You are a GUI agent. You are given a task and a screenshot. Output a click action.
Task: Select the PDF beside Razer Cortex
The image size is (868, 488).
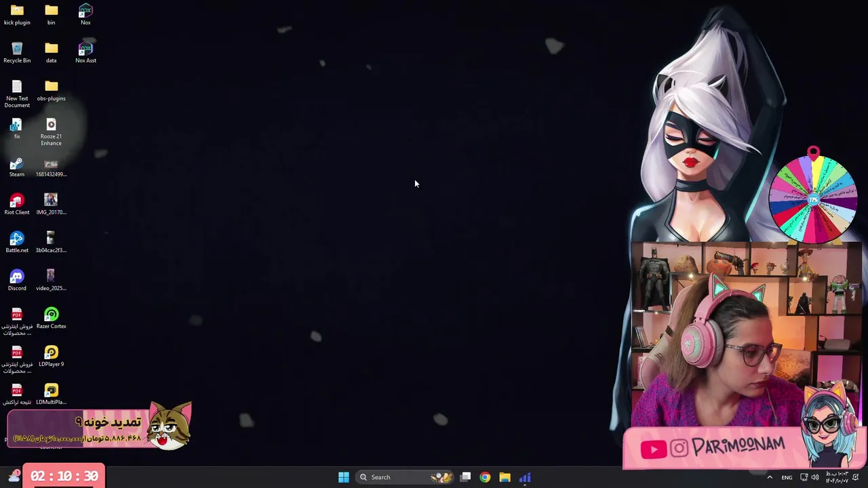[x=17, y=322]
